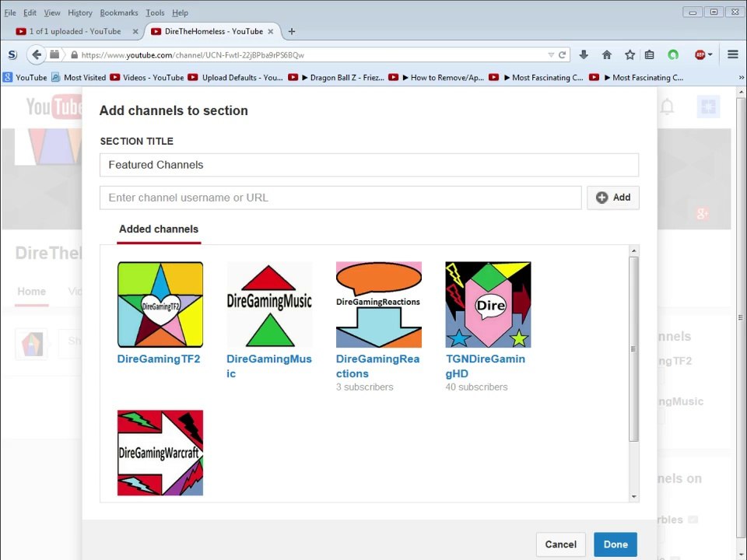
Task: Show more bookmarks with the chevron
Action: click(x=741, y=77)
